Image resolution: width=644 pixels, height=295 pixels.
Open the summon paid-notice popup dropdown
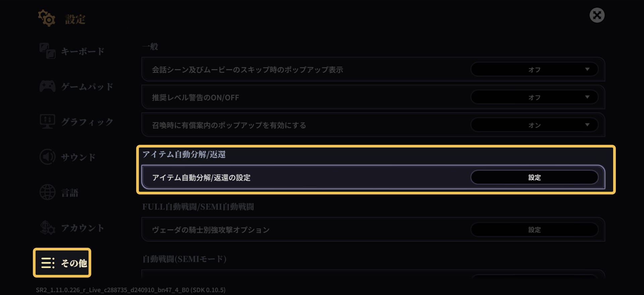click(x=534, y=125)
